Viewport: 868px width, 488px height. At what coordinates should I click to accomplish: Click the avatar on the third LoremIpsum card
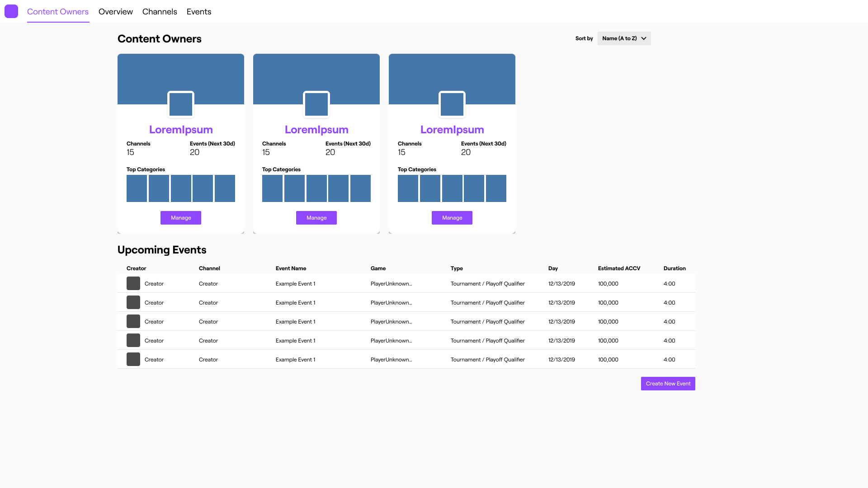[452, 104]
